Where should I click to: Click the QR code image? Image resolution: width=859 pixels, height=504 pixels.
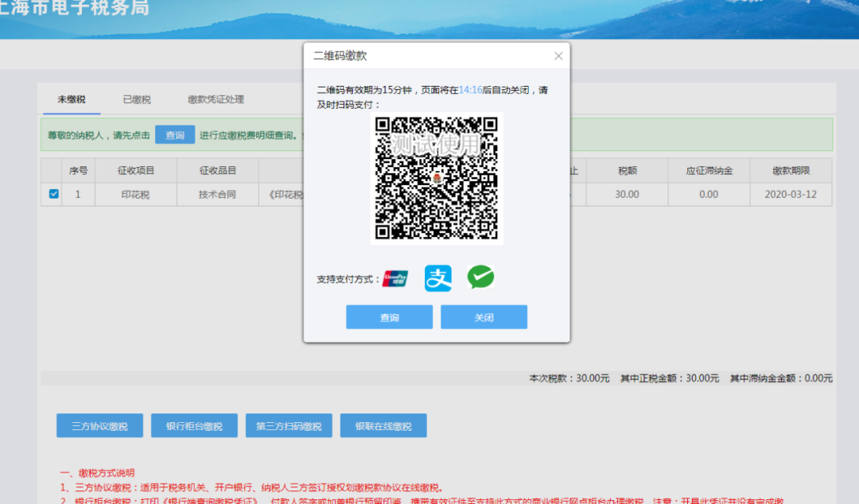coord(437,179)
